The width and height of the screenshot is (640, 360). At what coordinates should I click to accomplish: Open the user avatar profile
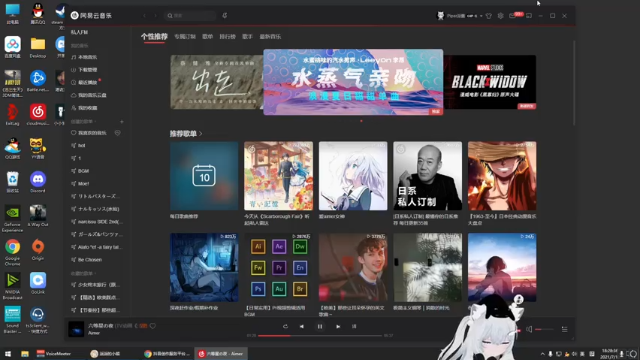[x=440, y=16]
